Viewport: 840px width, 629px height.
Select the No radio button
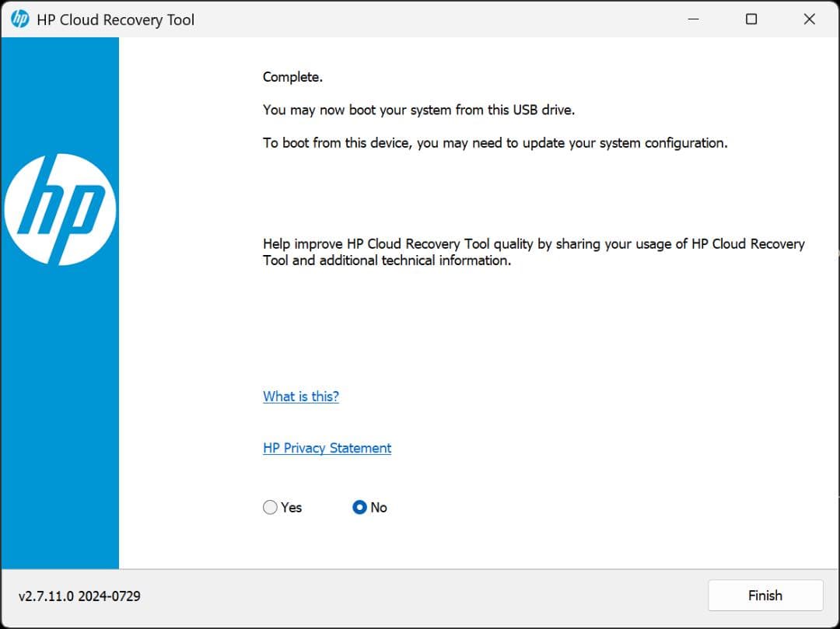[359, 507]
